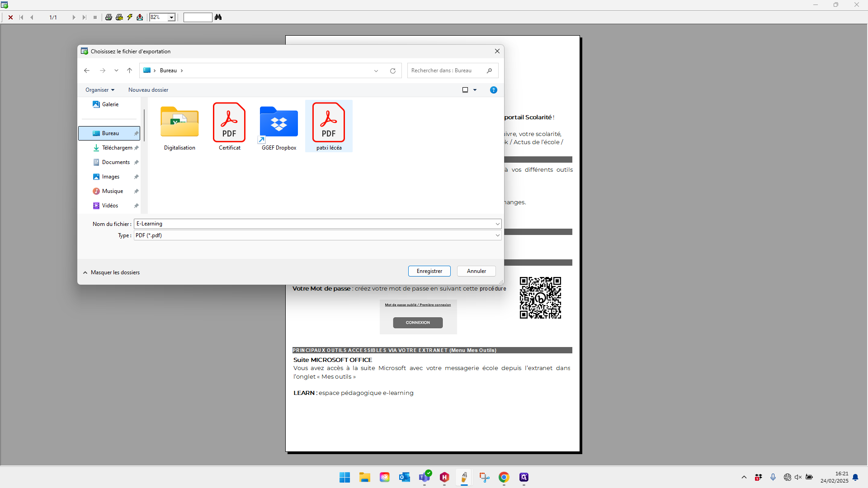Image resolution: width=868 pixels, height=488 pixels.
Task: Click the lightning bolt refresh icon
Action: pyautogui.click(x=130, y=17)
